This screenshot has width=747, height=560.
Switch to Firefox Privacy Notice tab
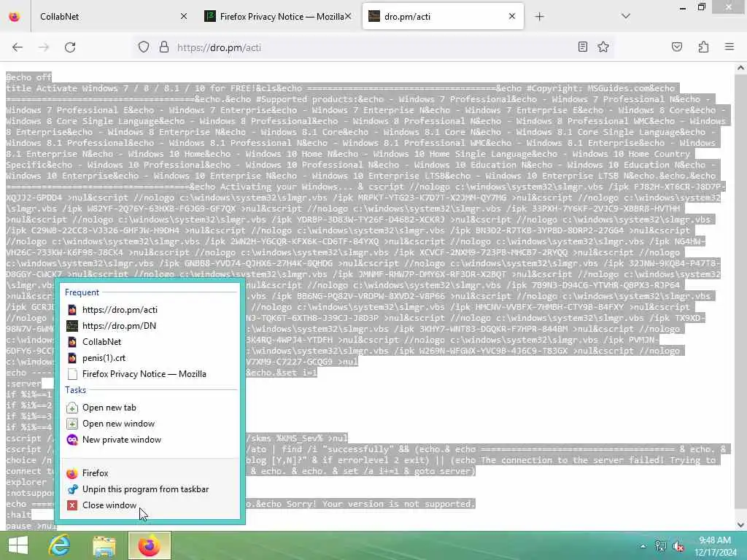(x=279, y=16)
